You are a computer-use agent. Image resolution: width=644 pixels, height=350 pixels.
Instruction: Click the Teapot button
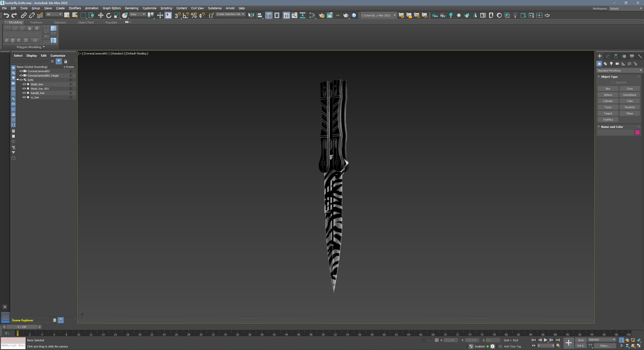click(x=608, y=113)
